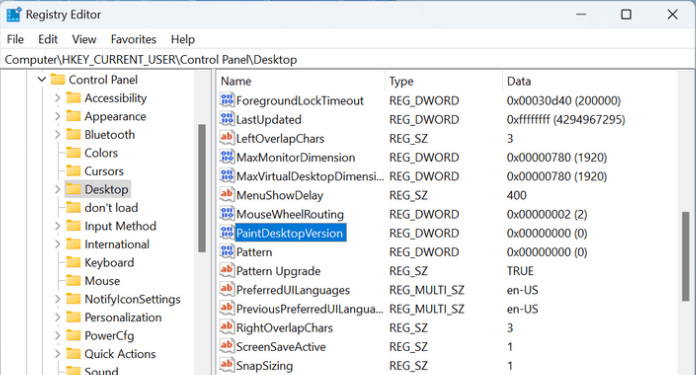Image resolution: width=696 pixels, height=375 pixels.
Task: Click the Accessibility folder icon
Action: 73,98
